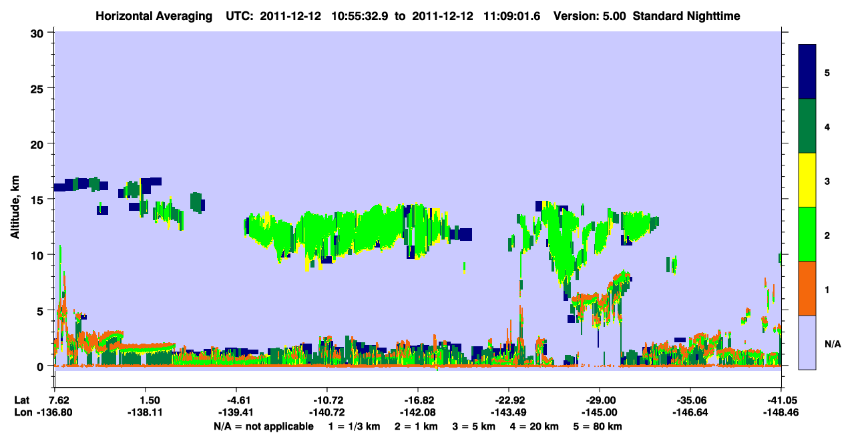Click the altitude tick label 15
Viewport: 868px width, 445px height.
[39, 199]
